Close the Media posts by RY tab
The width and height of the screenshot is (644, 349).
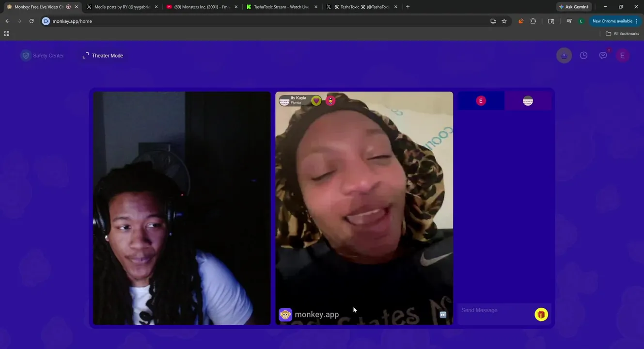(156, 7)
